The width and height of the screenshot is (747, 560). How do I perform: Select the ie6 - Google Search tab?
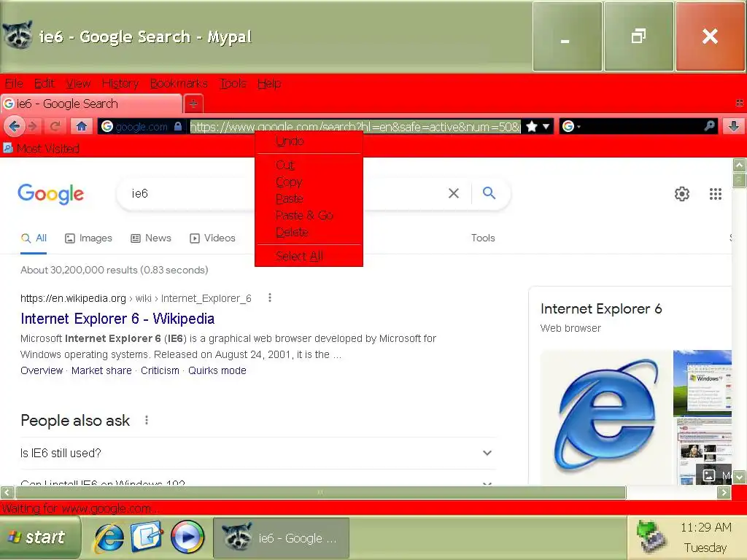[x=91, y=104]
